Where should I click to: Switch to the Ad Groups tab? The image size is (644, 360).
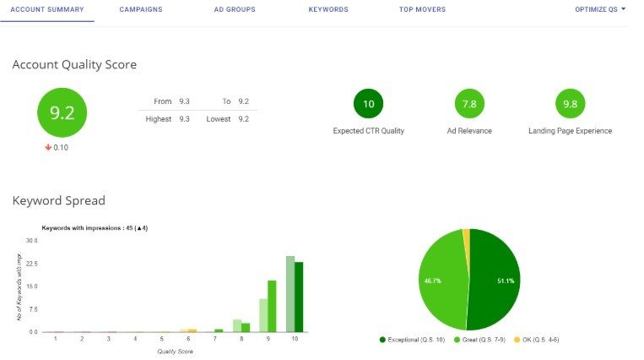pyautogui.click(x=235, y=9)
